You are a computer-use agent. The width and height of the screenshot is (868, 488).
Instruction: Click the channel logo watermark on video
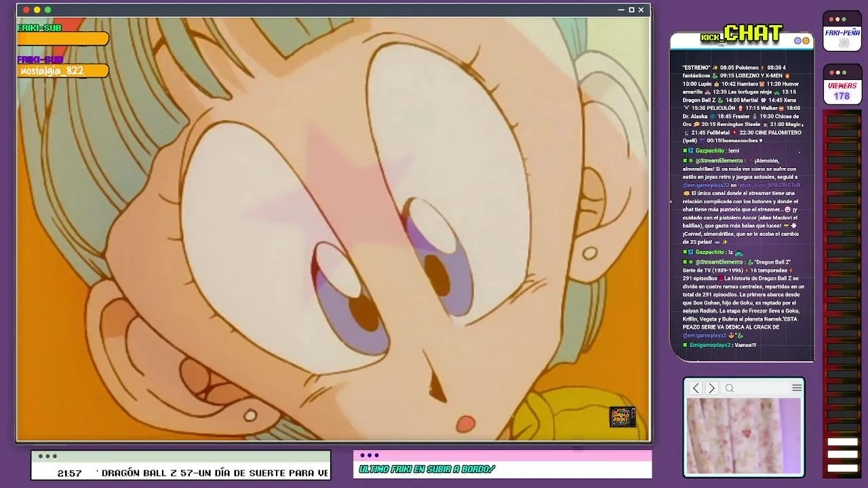coord(623,417)
